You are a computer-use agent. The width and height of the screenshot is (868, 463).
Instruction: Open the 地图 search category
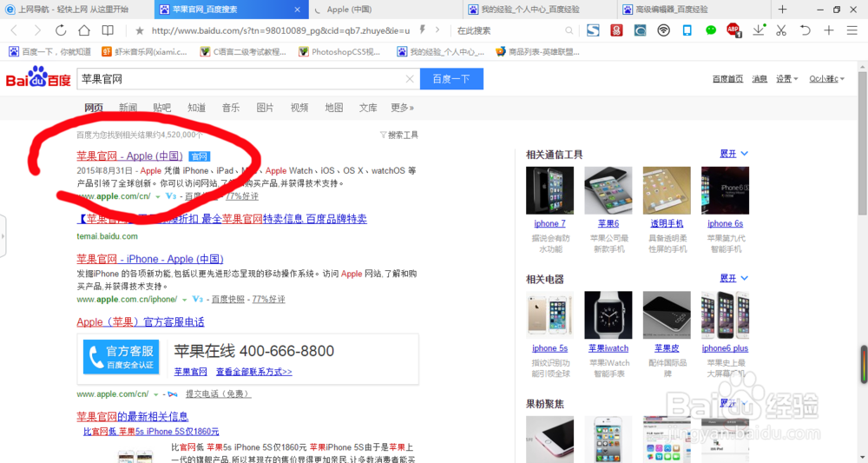pos(334,108)
